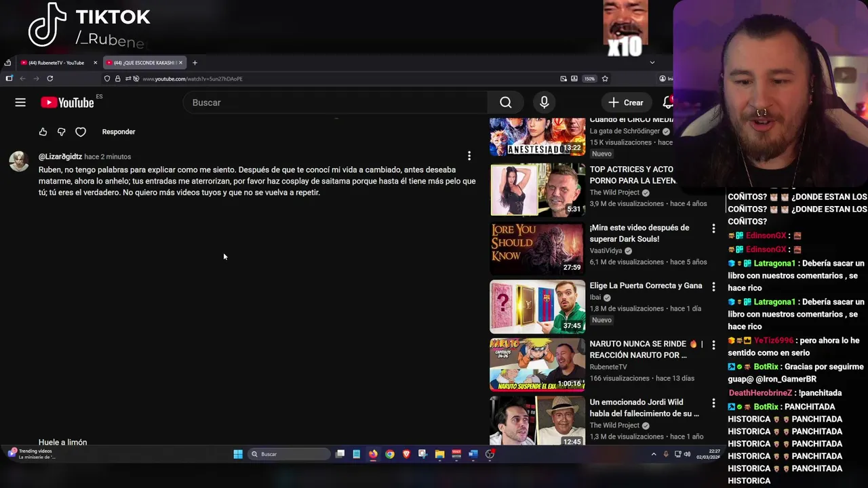Open Jordi Wild video thumbnail

point(537,420)
